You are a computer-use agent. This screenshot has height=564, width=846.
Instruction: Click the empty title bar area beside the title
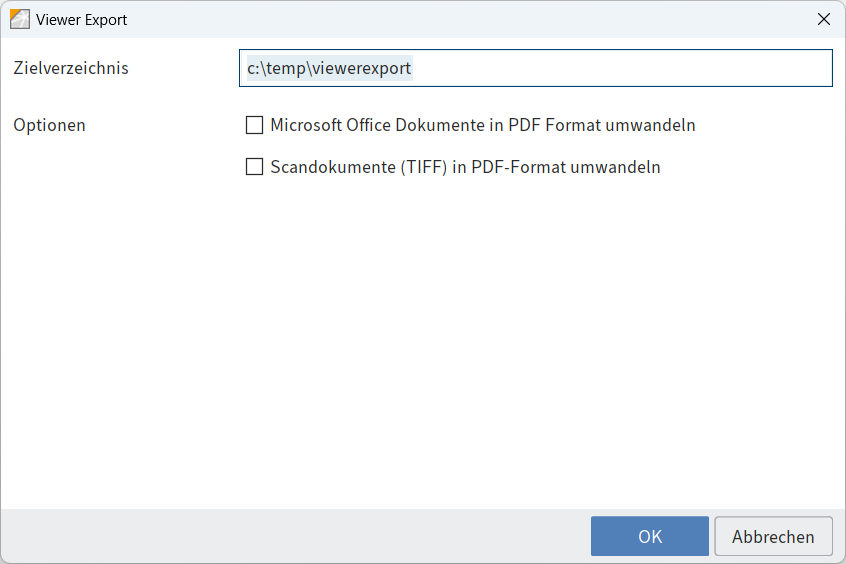450,19
